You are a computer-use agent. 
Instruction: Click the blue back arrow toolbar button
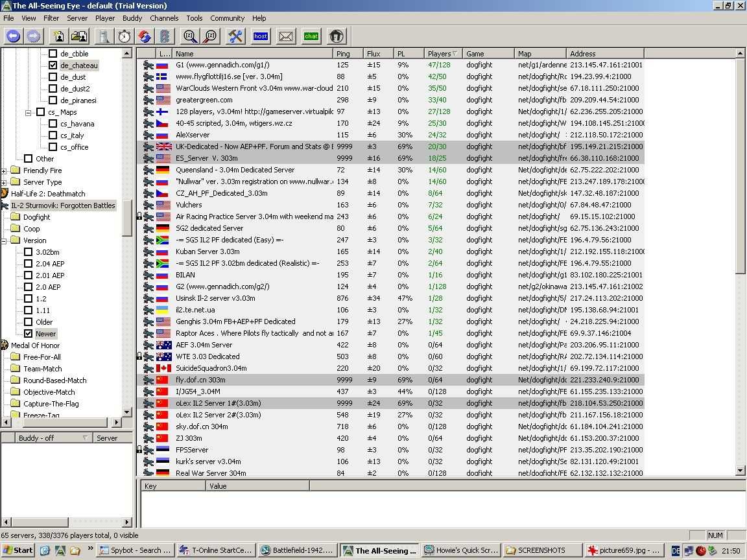[13, 36]
